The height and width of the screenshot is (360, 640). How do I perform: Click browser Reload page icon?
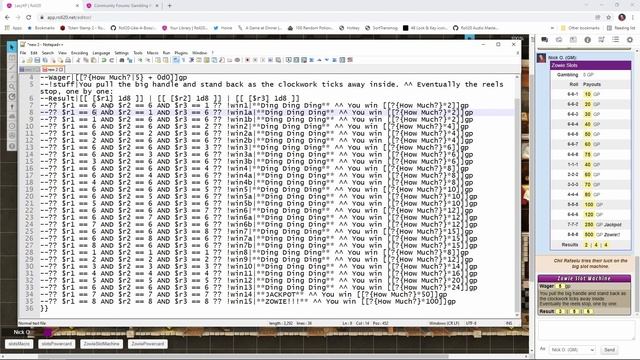[29, 17]
